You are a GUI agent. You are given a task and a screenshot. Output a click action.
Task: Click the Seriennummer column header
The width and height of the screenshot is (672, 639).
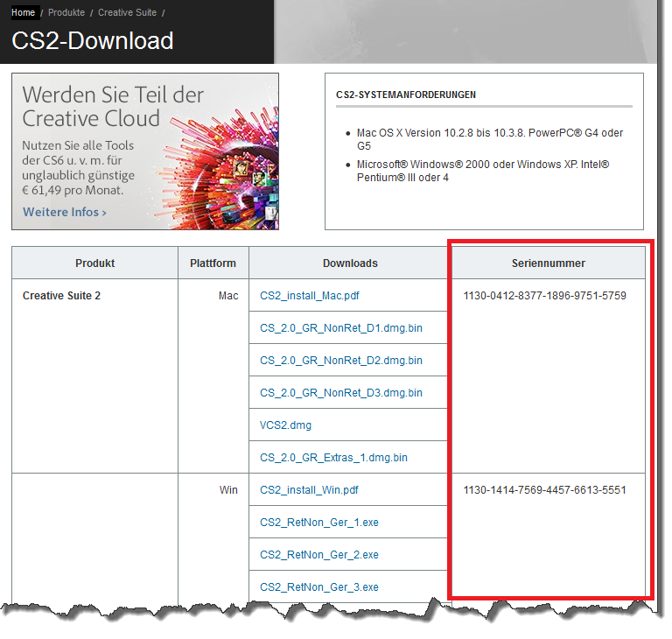[549, 263]
